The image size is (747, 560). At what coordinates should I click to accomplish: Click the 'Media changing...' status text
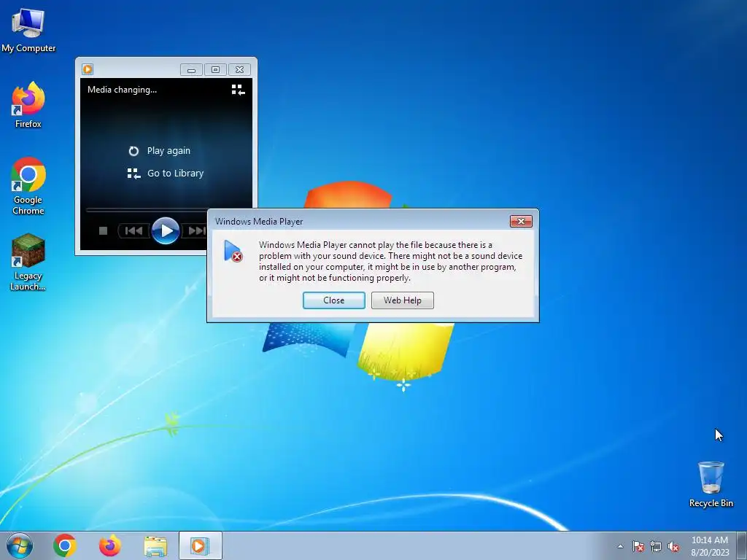[x=122, y=90]
